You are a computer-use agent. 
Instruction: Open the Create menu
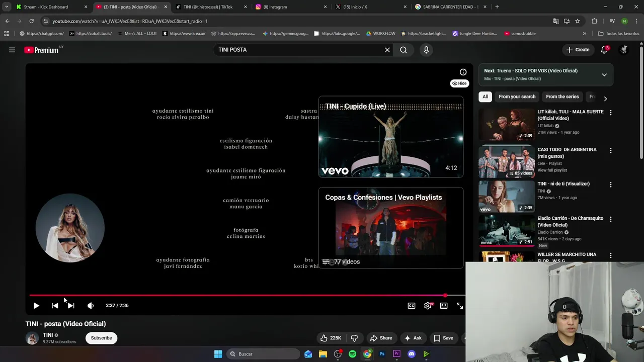tap(578, 50)
